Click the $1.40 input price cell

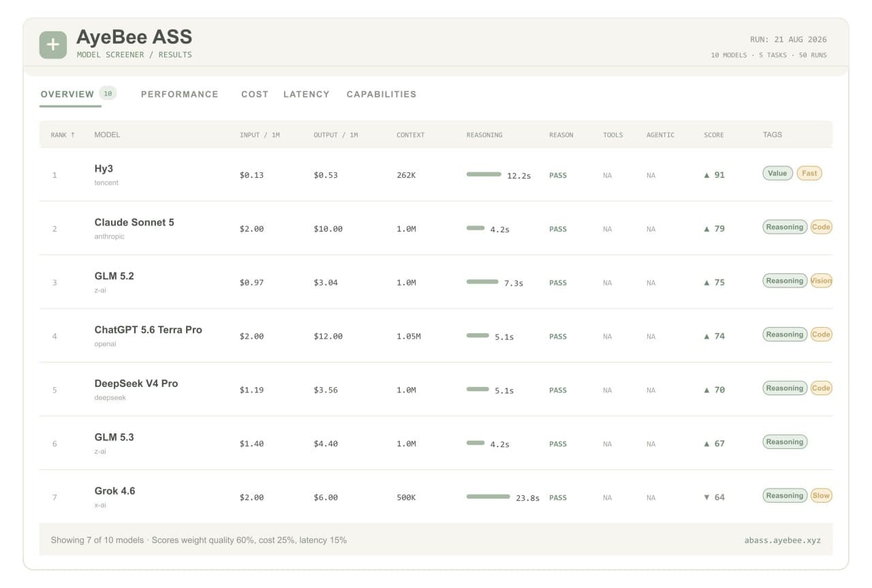(x=251, y=444)
